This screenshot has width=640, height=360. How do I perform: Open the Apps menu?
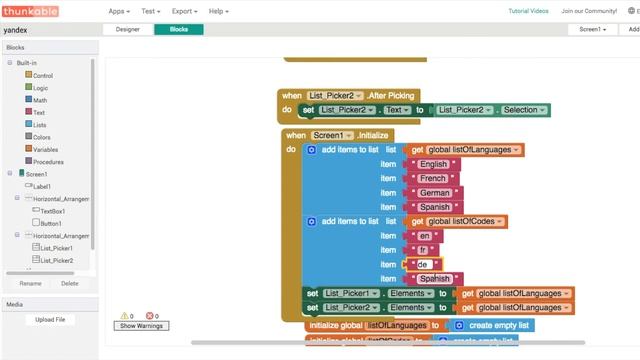coord(119,11)
